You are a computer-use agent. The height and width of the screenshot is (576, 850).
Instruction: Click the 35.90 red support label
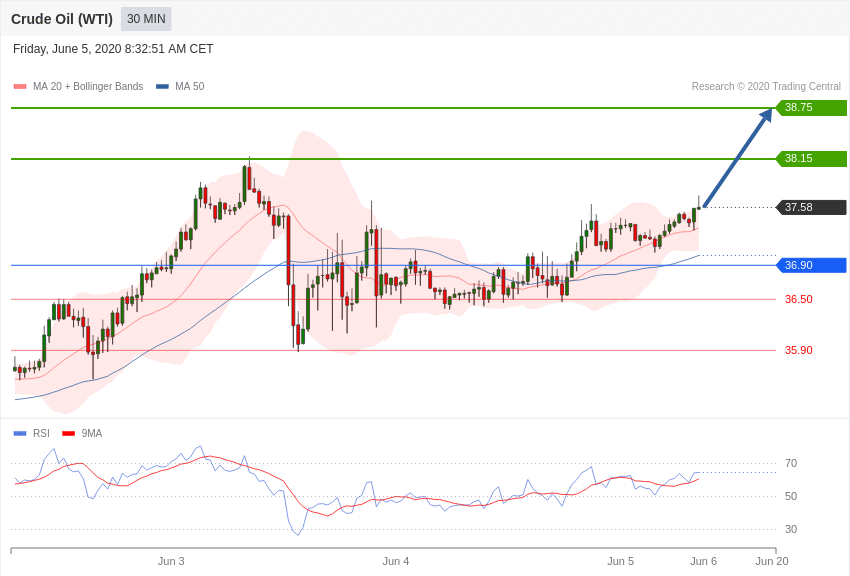(799, 350)
